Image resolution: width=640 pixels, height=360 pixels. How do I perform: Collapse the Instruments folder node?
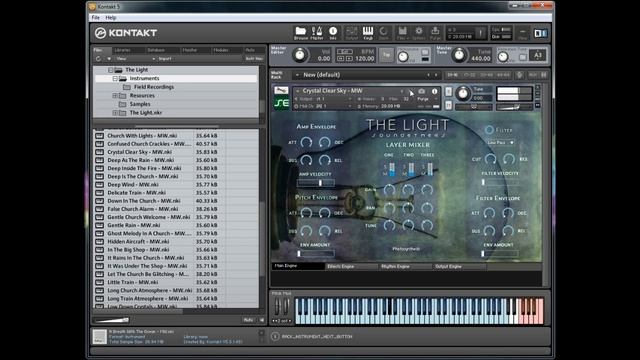[x=115, y=78]
